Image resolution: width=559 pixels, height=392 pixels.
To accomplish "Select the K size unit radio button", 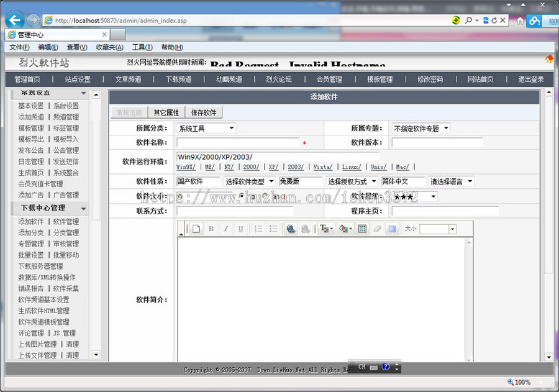I will coord(241,195).
